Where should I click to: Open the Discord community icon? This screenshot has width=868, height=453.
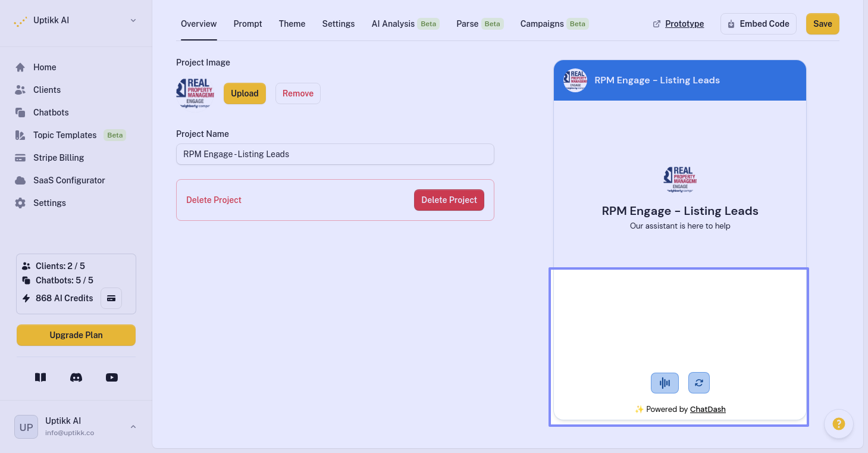(x=76, y=377)
